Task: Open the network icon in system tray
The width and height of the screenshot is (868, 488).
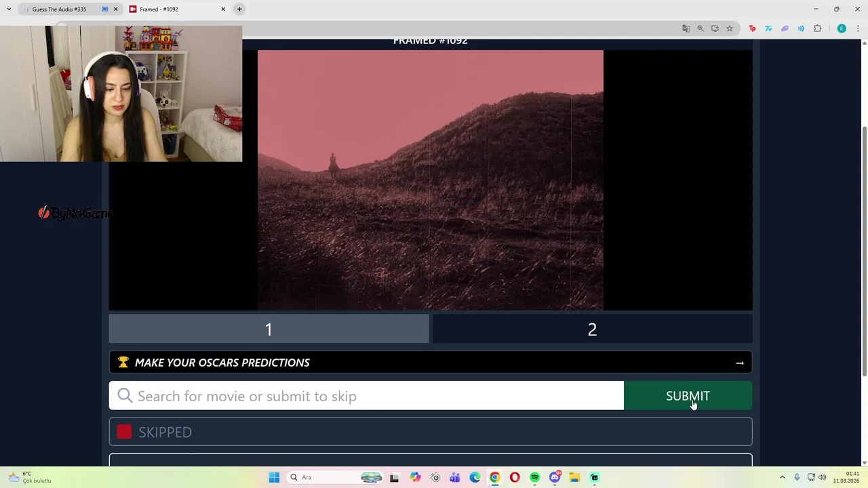Action: coord(811,477)
